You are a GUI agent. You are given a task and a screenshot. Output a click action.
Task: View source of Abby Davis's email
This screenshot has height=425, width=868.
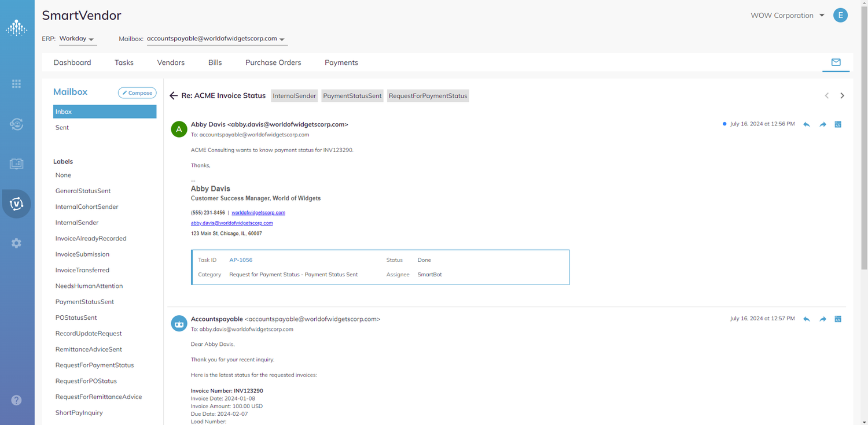point(838,124)
